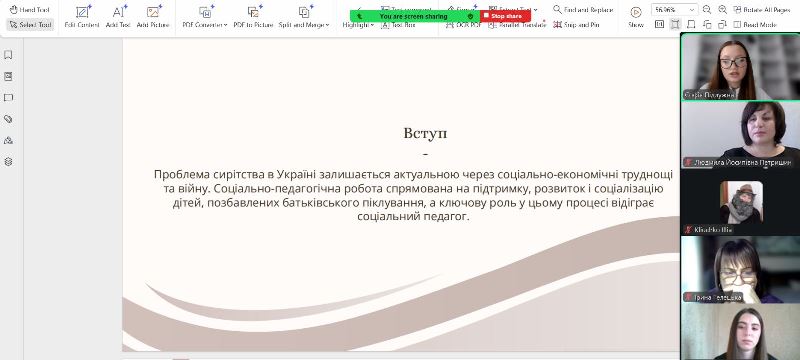Select the Hand Tool
The width and height of the screenshot is (800, 360).
(x=30, y=10)
